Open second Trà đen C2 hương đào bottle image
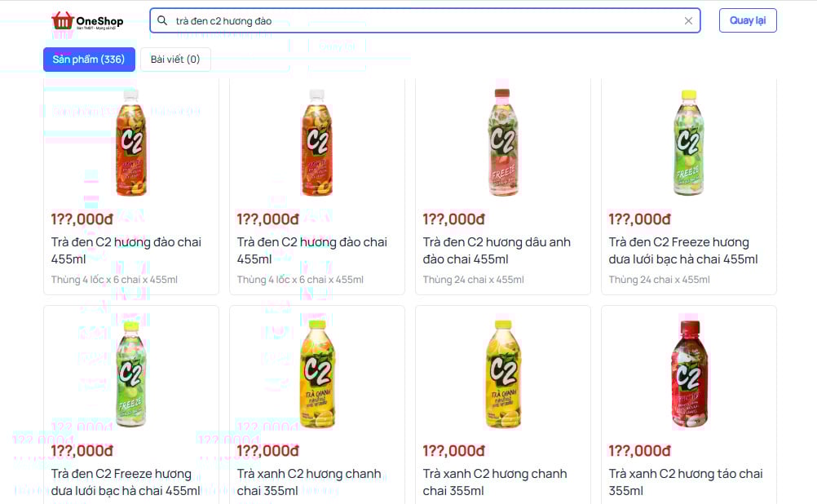 point(317,143)
